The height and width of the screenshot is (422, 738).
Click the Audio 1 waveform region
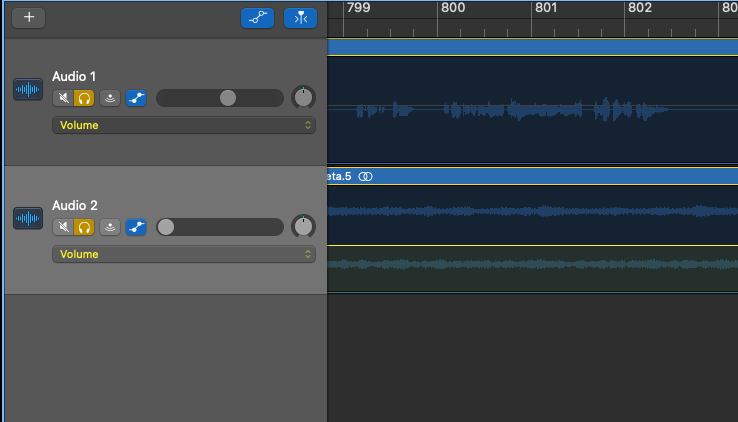532,110
